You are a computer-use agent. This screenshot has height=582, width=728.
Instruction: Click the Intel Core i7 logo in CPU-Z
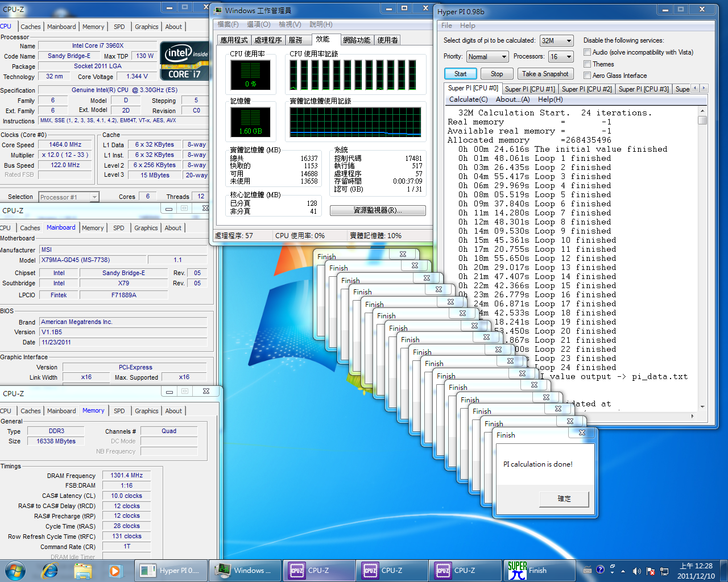[x=185, y=61]
